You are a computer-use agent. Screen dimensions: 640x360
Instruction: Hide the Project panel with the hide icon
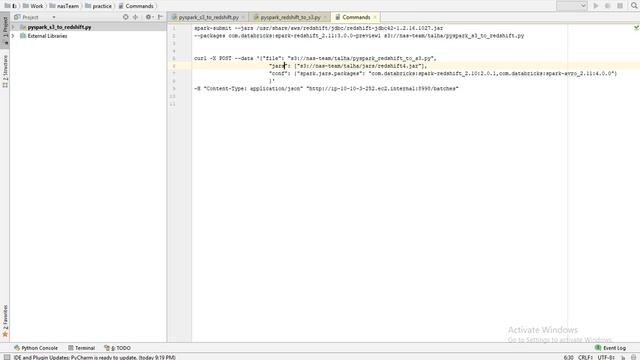tap(160, 17)
